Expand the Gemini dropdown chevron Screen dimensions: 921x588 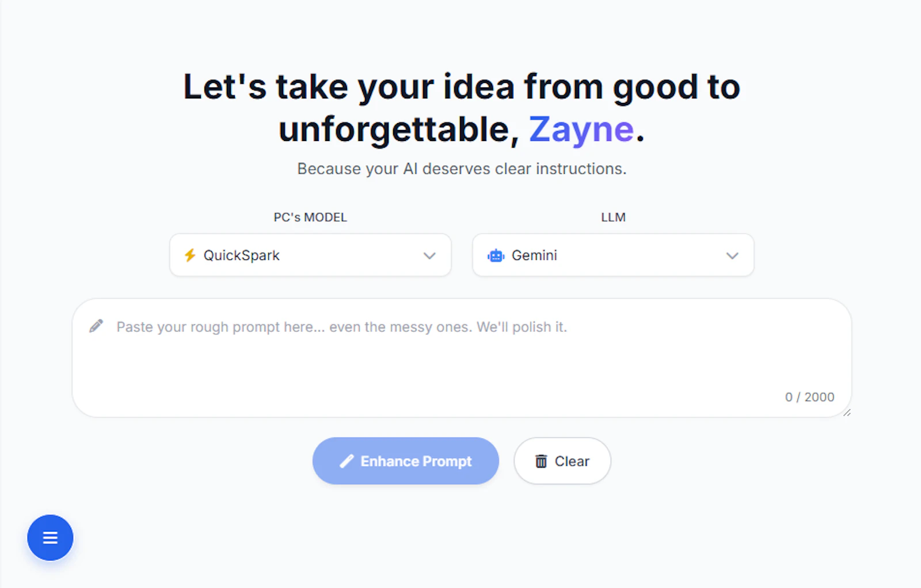tap(732, 255)
